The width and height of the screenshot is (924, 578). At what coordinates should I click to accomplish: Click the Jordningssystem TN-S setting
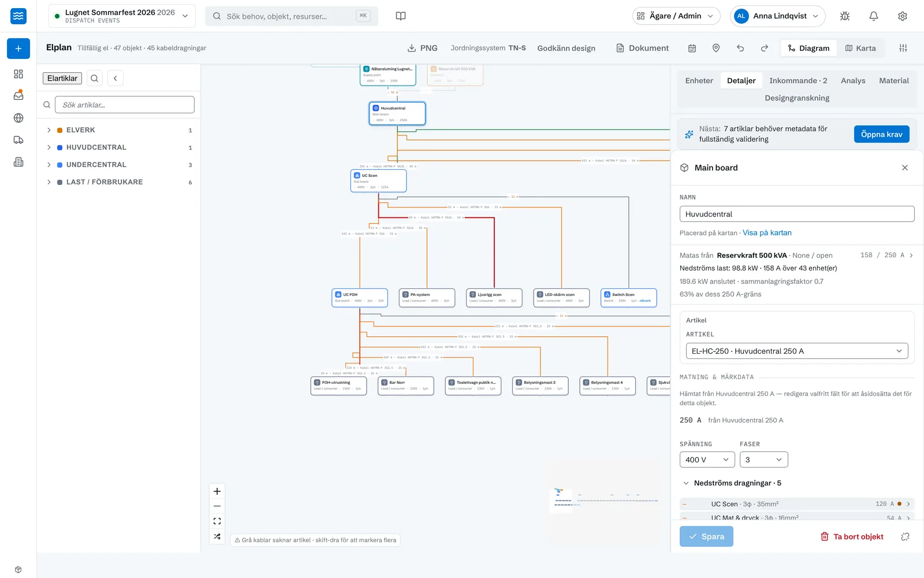[x=488, y=48]
